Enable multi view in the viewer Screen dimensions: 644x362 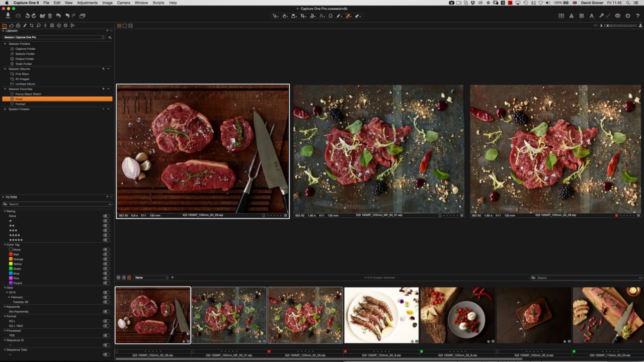pos(119,25)
